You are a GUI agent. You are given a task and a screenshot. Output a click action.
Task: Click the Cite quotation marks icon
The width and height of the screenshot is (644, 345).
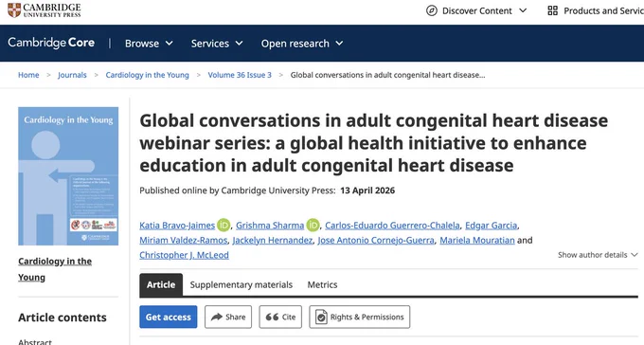point(272,317)
